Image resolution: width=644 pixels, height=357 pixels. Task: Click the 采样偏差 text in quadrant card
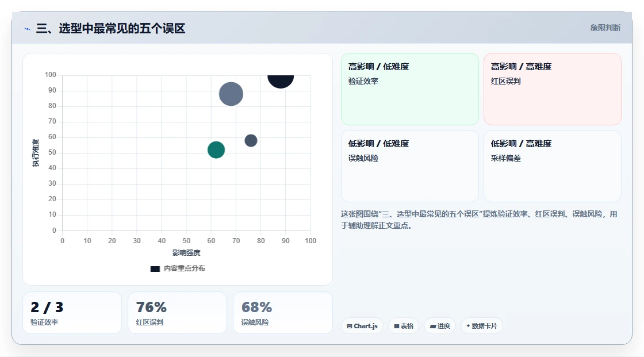pyautogui.click(x=505, y=158)
